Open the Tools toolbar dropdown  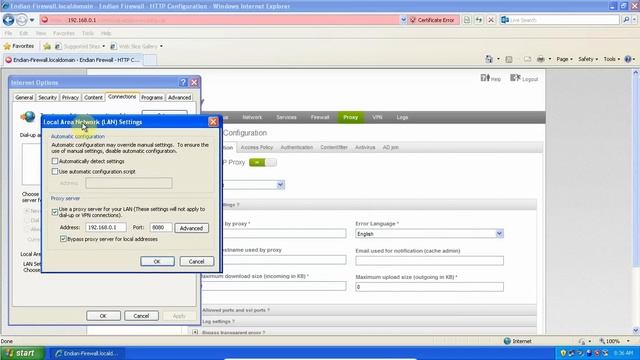tap(612, 59)
